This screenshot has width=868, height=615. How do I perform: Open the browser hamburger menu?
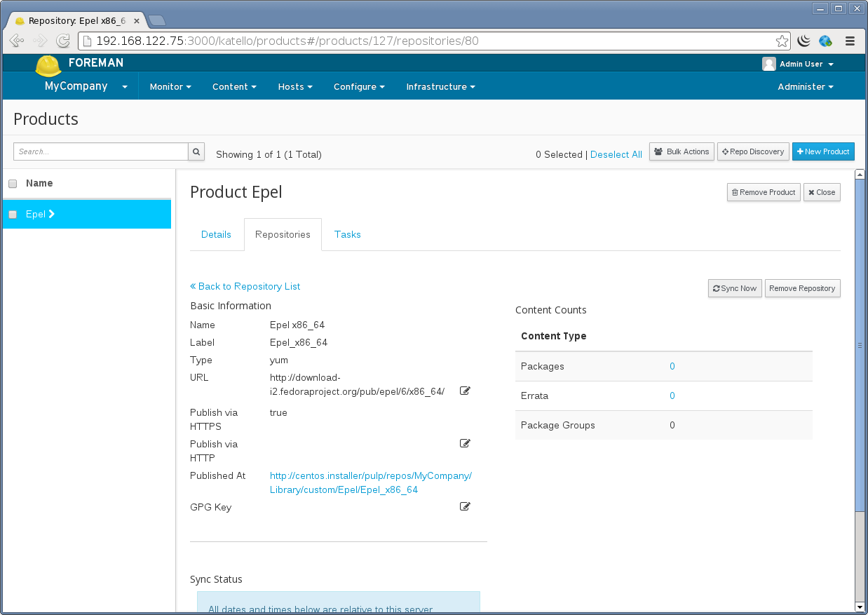(850, 41)
